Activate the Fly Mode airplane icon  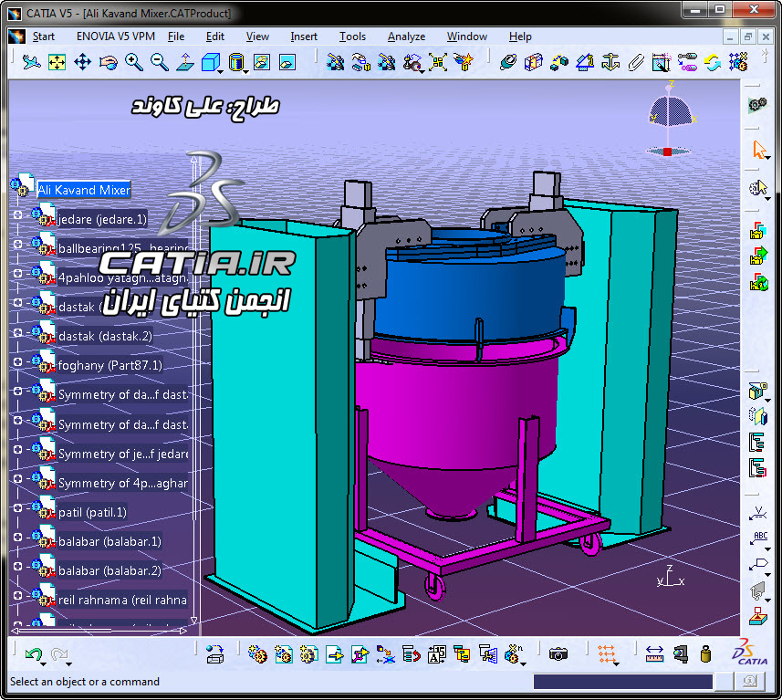31,62
